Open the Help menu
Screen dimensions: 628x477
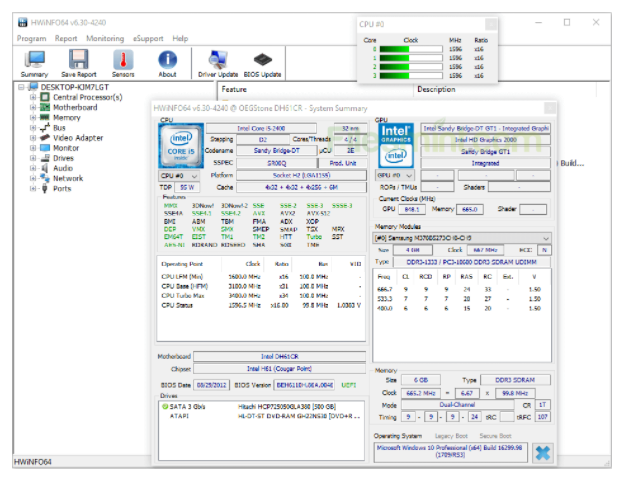(180, 38)
